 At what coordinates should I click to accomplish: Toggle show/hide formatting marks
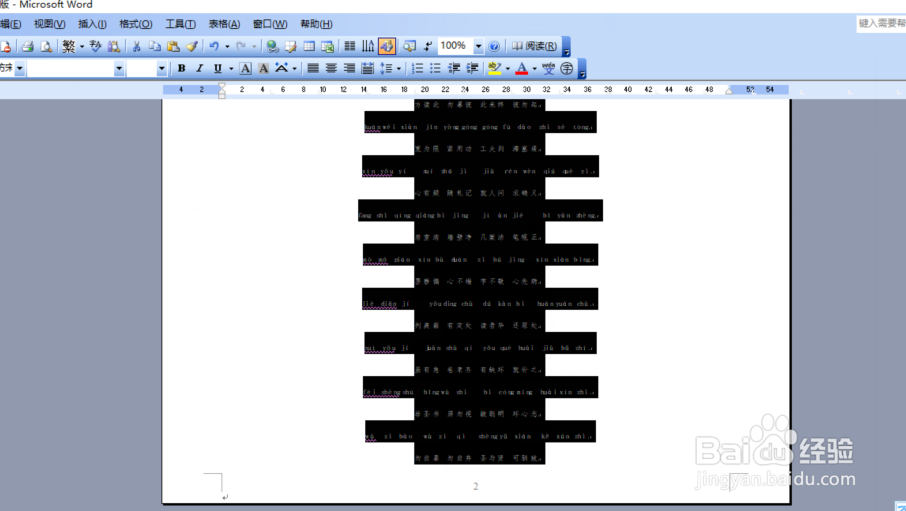point(428,46)
